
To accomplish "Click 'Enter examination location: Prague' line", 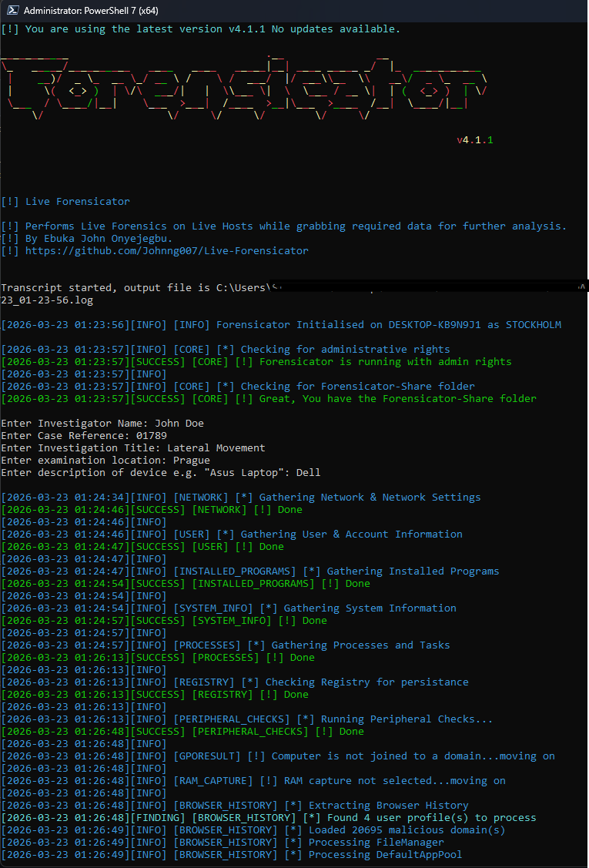I will pos(105,460).
